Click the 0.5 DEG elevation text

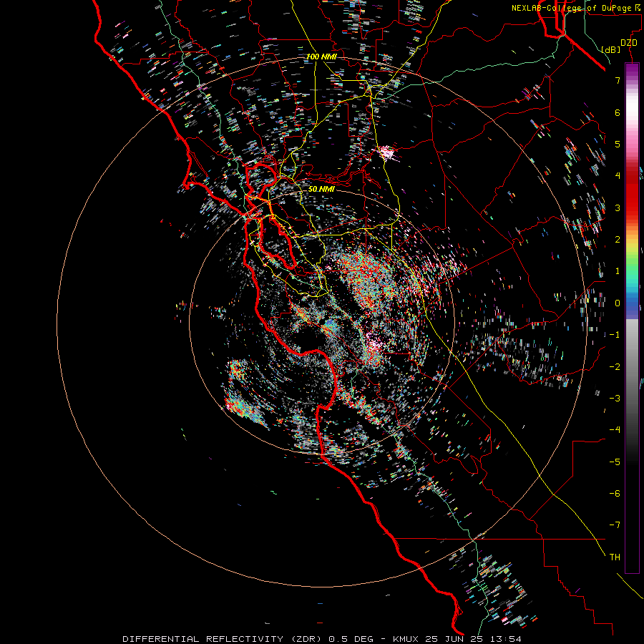pyautogui.click(x=351, y=639)
